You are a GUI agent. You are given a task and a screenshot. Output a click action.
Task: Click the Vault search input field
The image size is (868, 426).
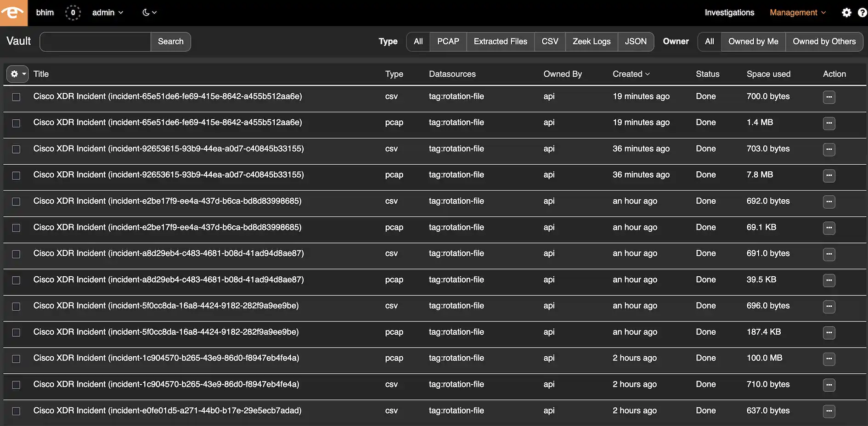[96, 42]
